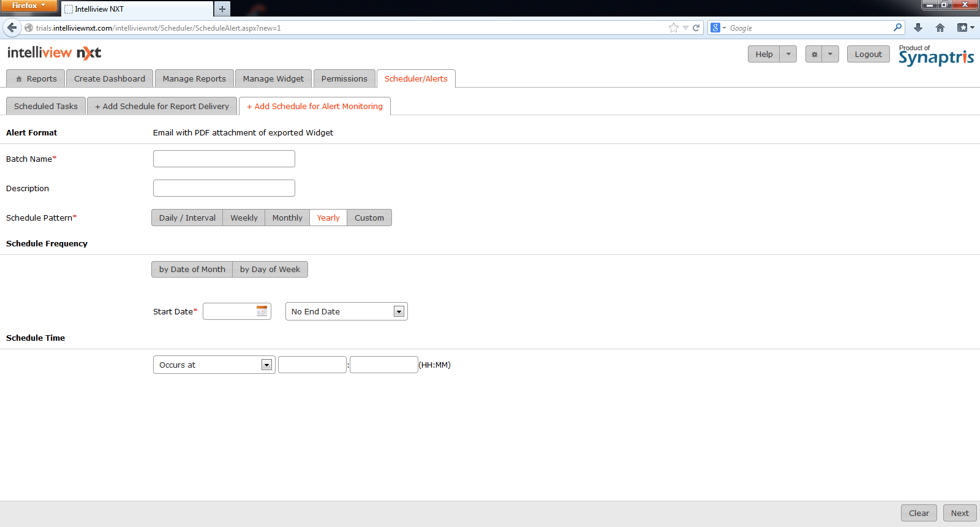
Task: Select Custom schedule pattern
Action: (x=369, y=218)
